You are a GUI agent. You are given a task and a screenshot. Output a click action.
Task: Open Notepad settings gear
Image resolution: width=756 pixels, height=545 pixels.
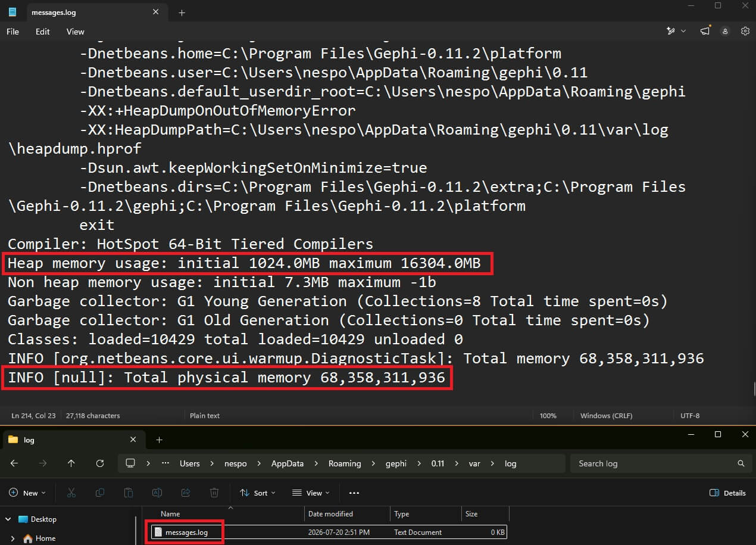pyautogui.click(x=745, y=32)
